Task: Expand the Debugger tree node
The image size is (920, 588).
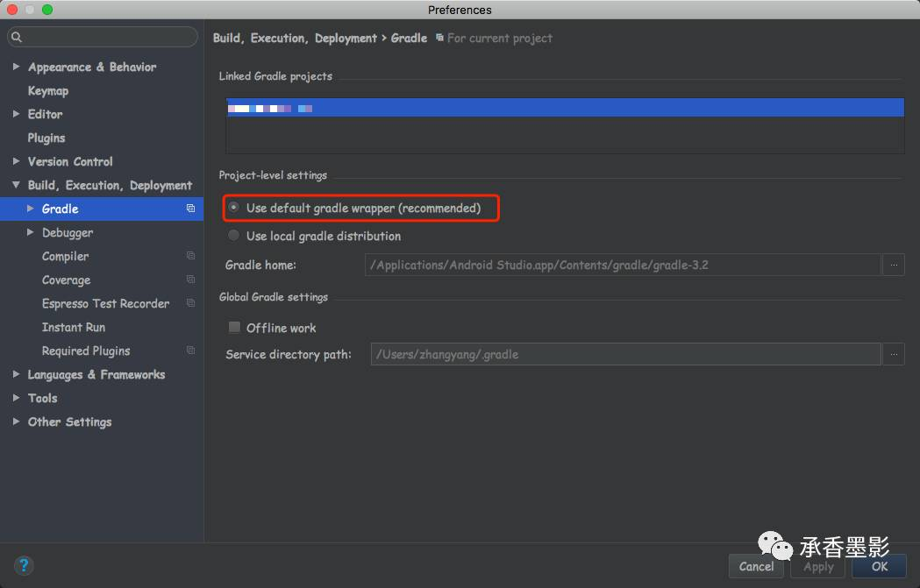Action: tap(29, 232)
